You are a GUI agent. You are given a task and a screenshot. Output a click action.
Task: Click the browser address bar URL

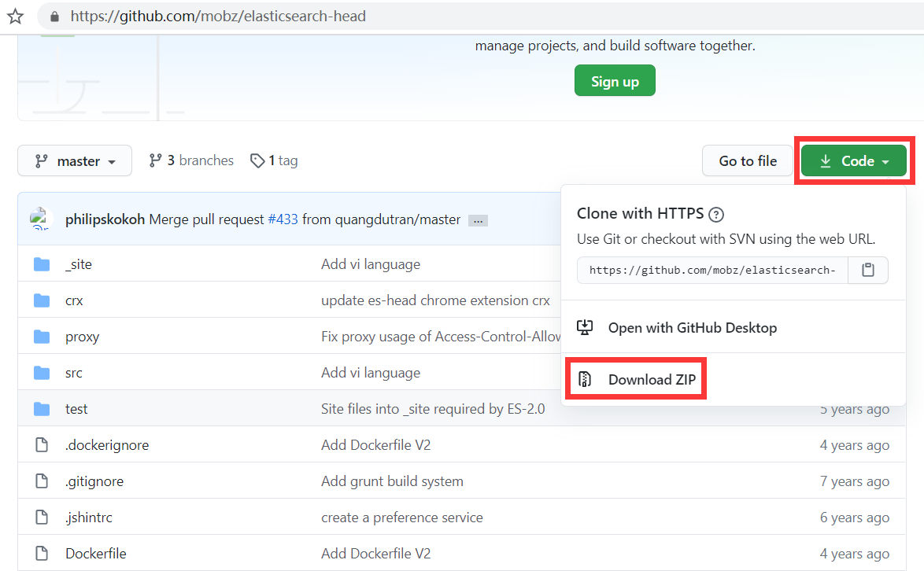coord(218,17)
